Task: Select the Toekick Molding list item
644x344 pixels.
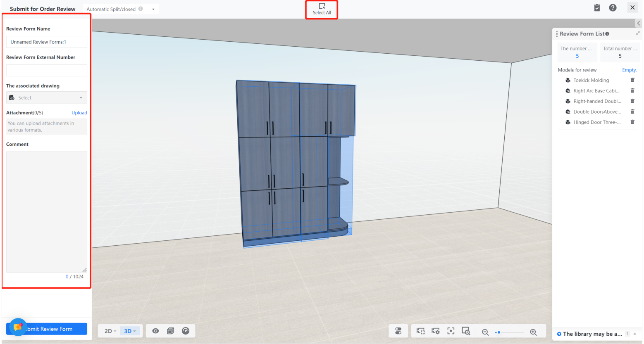Action: (591, 80)
